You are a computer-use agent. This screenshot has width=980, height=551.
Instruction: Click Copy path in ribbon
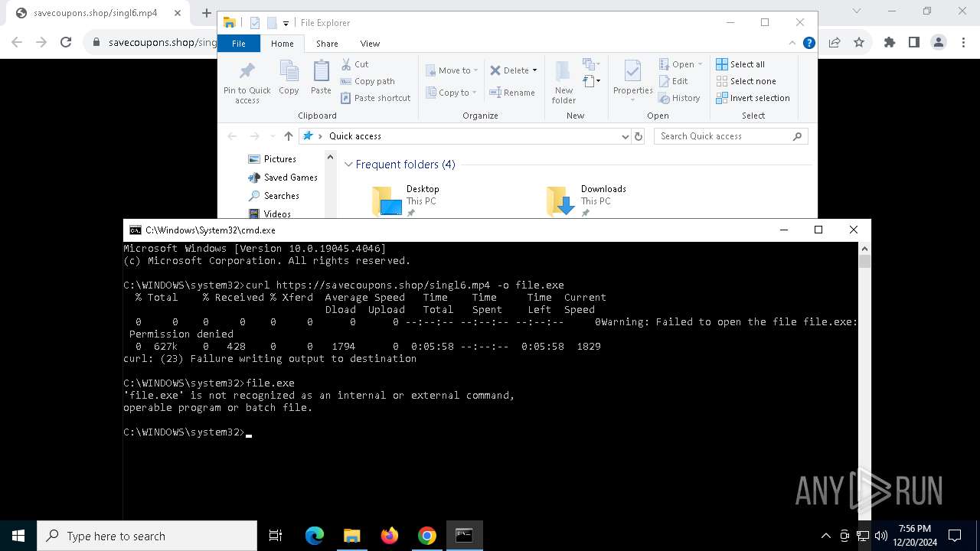click(367, 81)
